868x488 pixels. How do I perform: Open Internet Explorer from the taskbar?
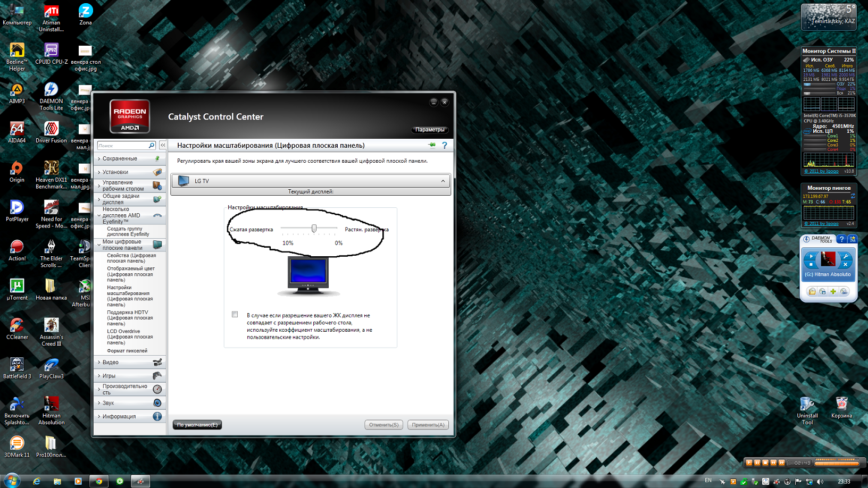pyautogui.click(x=37, y=481)
